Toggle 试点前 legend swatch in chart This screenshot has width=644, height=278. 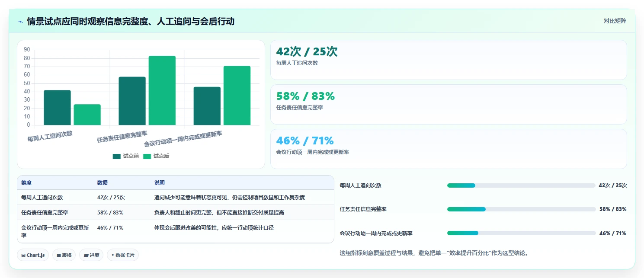pos(117,157)
